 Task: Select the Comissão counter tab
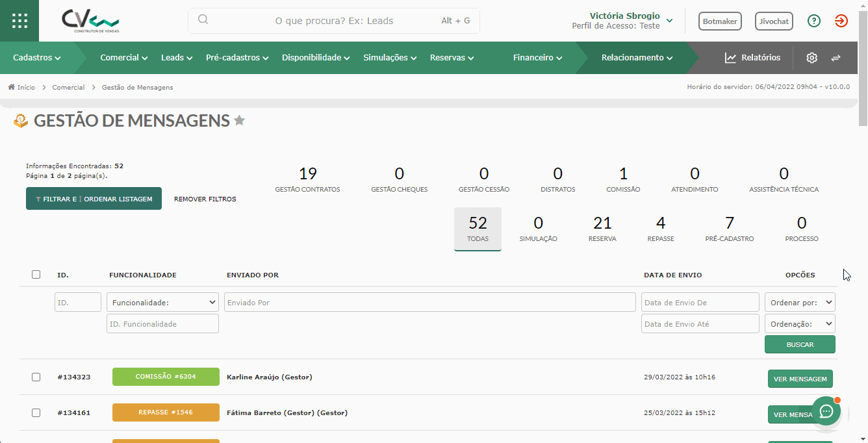pos(623,179)
